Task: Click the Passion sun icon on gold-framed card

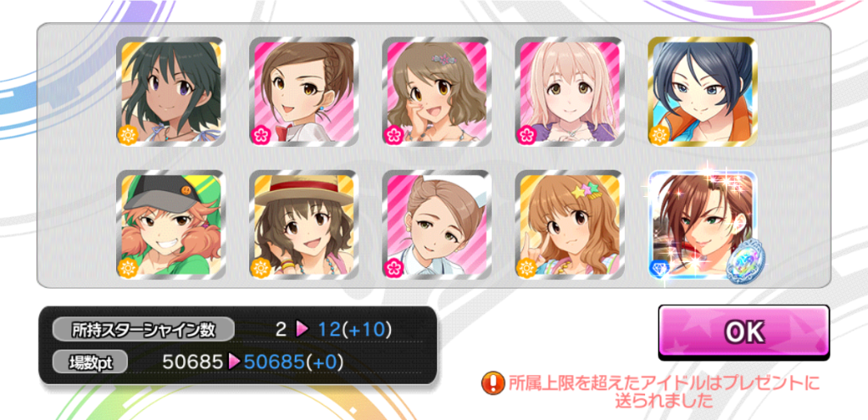Action: click(659, 135)
